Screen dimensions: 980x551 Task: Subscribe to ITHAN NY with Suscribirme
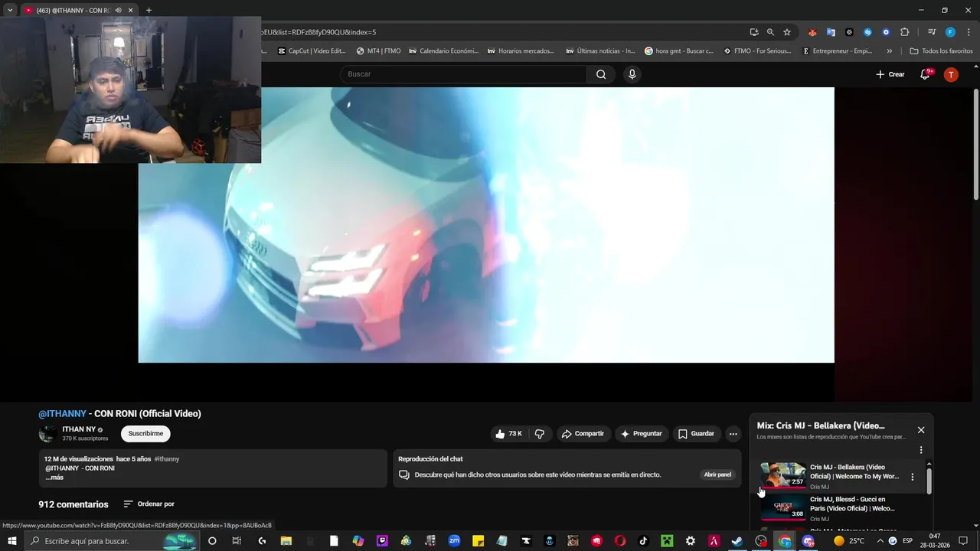tap(145, 434)
